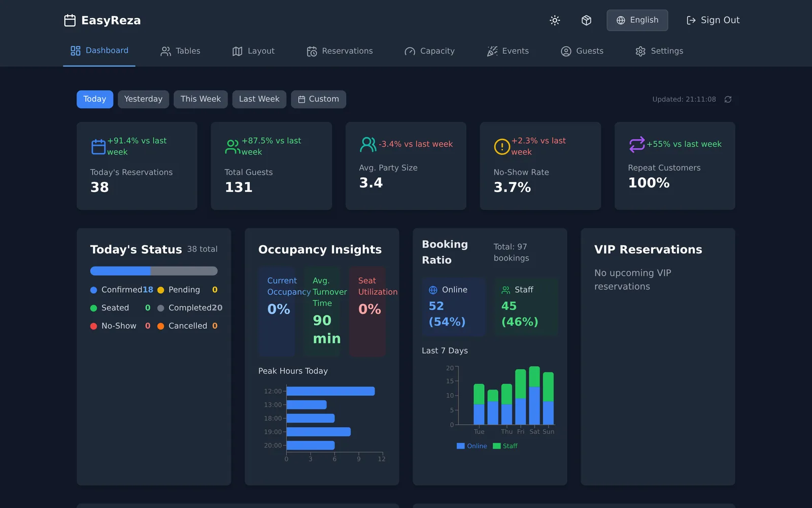812x508 pixels.
Task: Go to the Settings tab
Action: tap(659, 51)
